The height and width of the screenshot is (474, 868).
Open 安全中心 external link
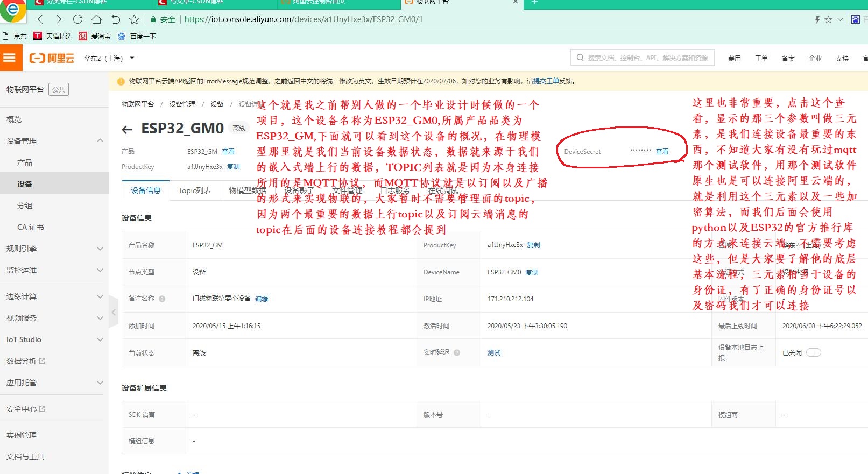coord(26,409)
